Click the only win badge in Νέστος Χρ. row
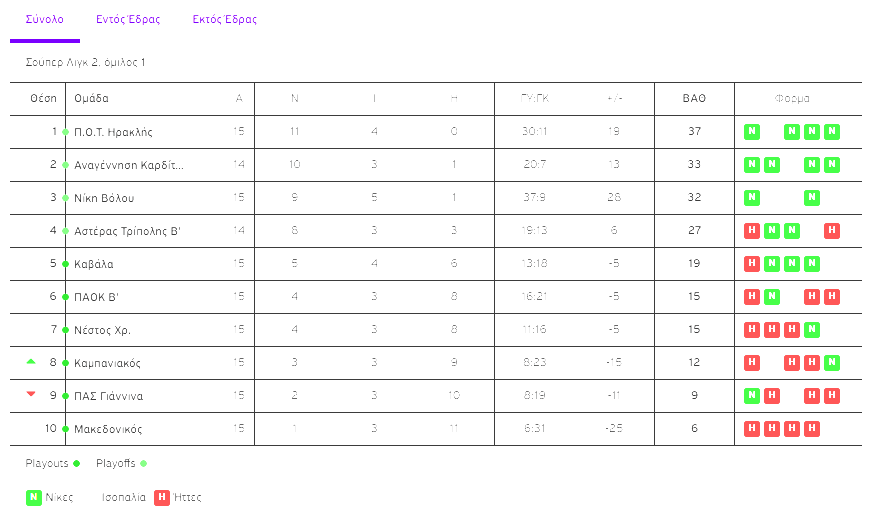Screen dimensions: 895x523 (x=812, y=330)
